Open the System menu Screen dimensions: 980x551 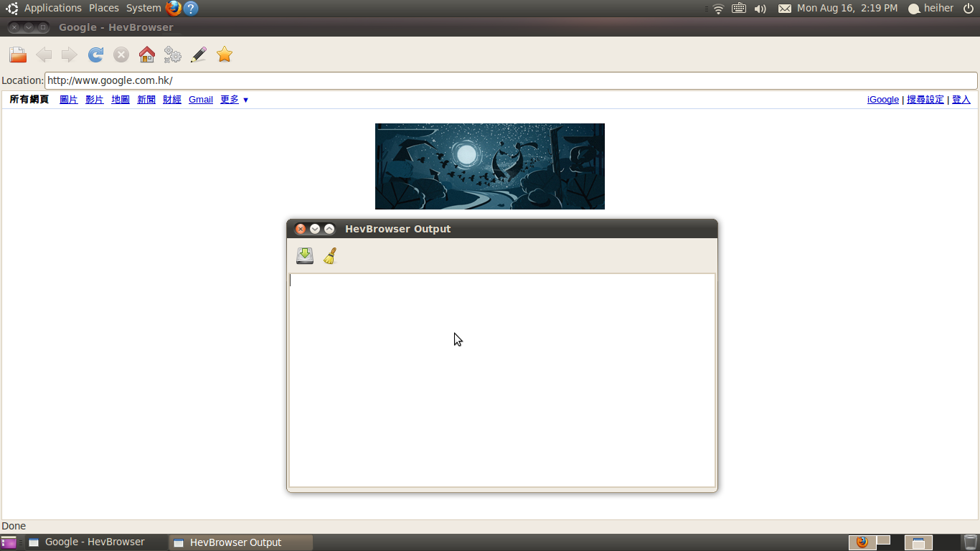(x=143, y=8)
